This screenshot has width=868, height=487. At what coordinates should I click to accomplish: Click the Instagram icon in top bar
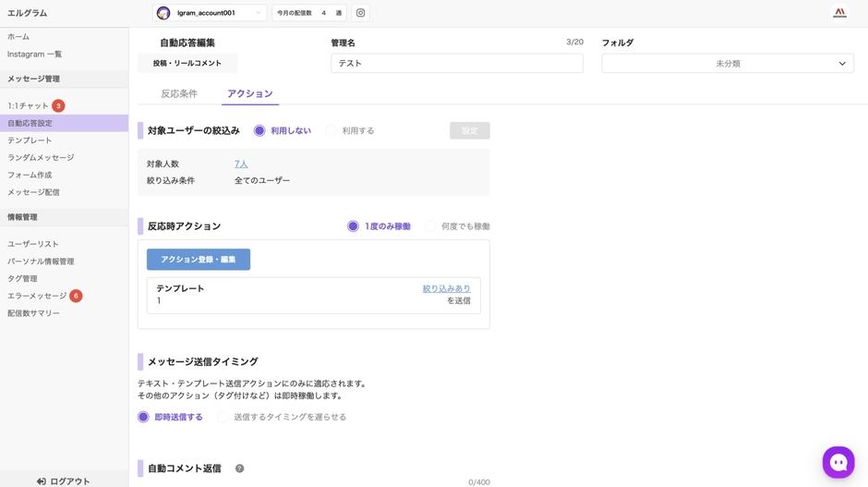(x=360, y=13)
